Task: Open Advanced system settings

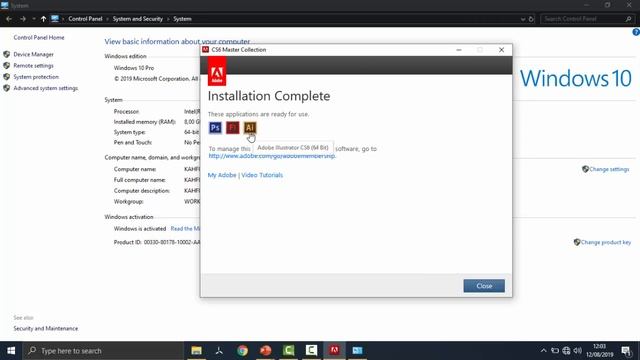Action: point(46,88)
